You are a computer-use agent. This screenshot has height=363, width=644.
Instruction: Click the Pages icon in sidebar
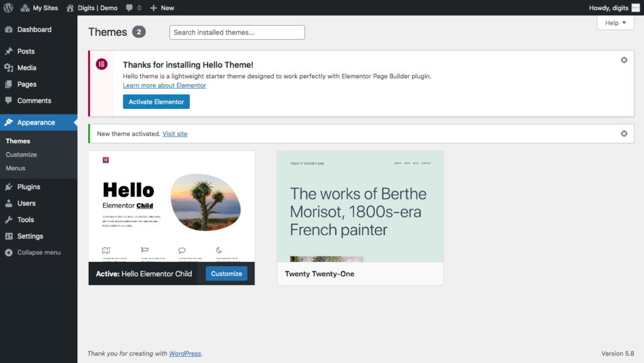[x=9, y=84]
